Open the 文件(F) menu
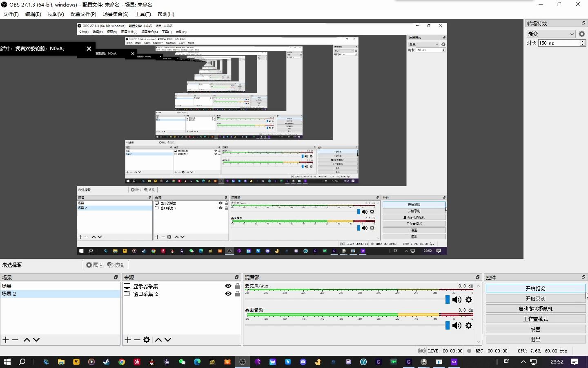 pos(11,14)
